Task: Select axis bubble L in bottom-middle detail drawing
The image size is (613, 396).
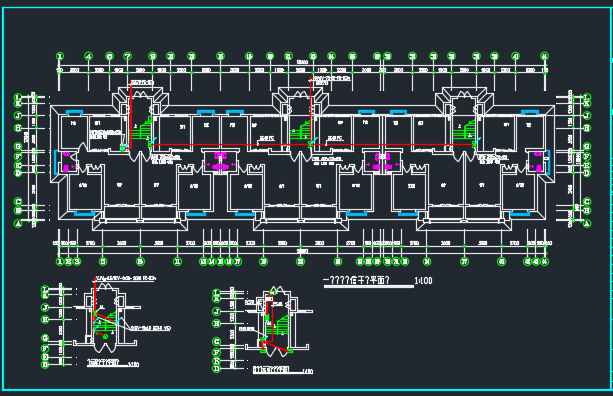Action: (217, 292)
